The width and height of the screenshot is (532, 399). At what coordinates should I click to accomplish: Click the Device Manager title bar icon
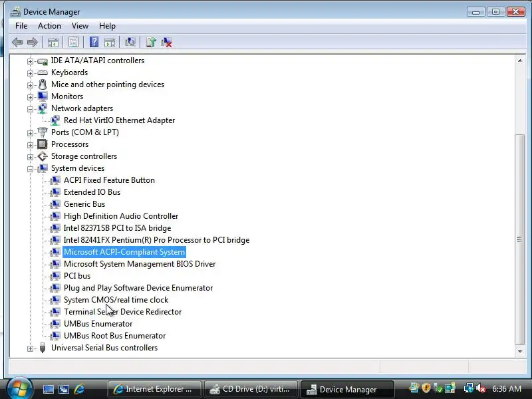point(15,12)
